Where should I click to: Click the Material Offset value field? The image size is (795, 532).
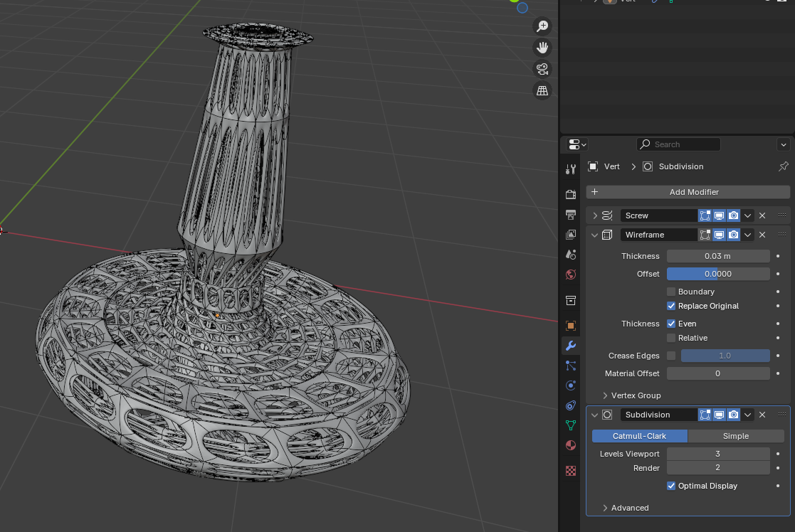(718, 373)
